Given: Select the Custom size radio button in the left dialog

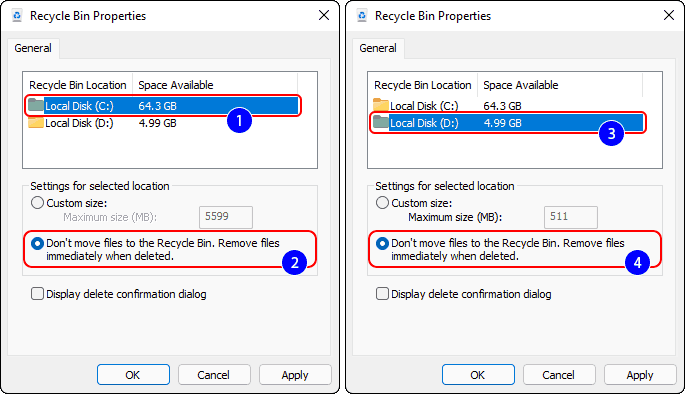Looking at the screenshot, I should (38, 203).
